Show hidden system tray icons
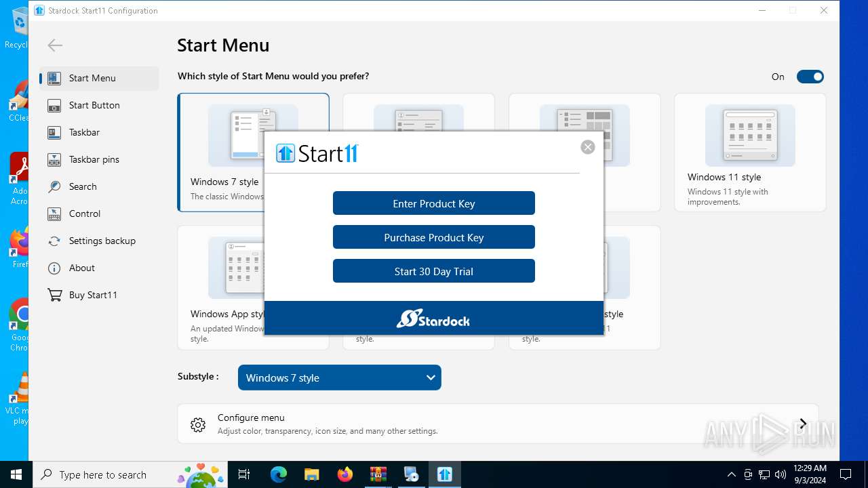The height and width of the screenshot is (488, 868). 731,474
